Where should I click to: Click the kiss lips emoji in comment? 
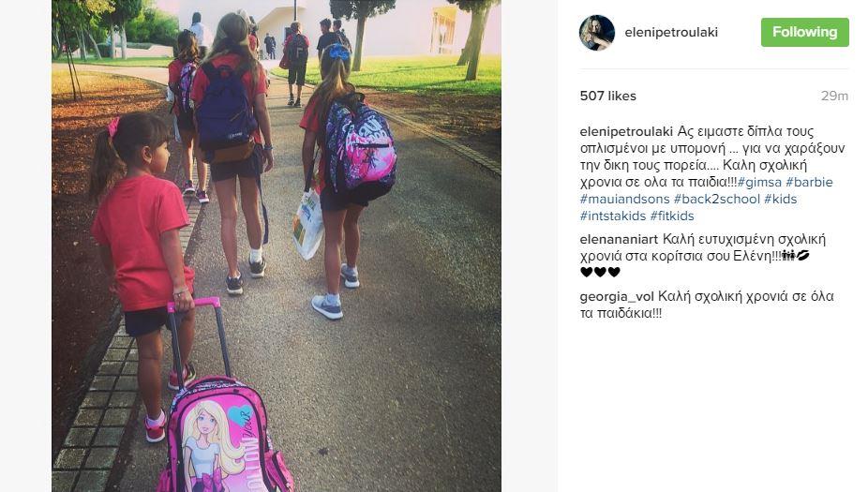pyautogui.click(x=802, y=255)
